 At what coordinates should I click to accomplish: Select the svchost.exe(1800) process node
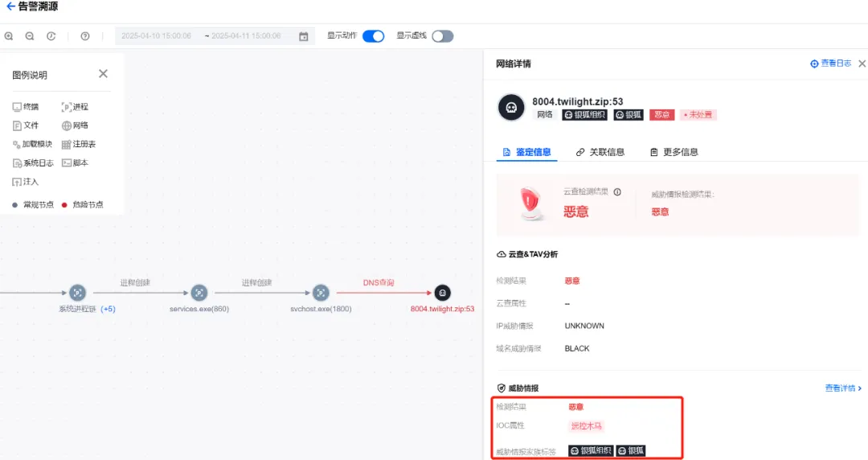click(321, 294)
